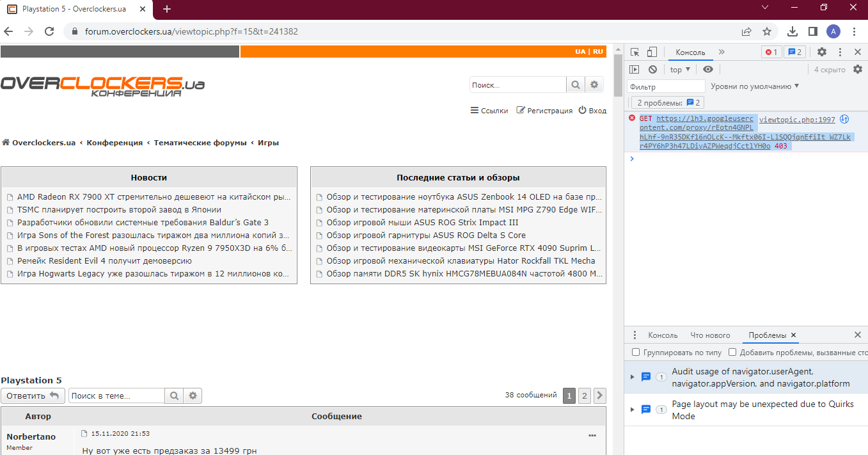Switch site language to UA
This screenshot has height=455, width=868.
580,52
